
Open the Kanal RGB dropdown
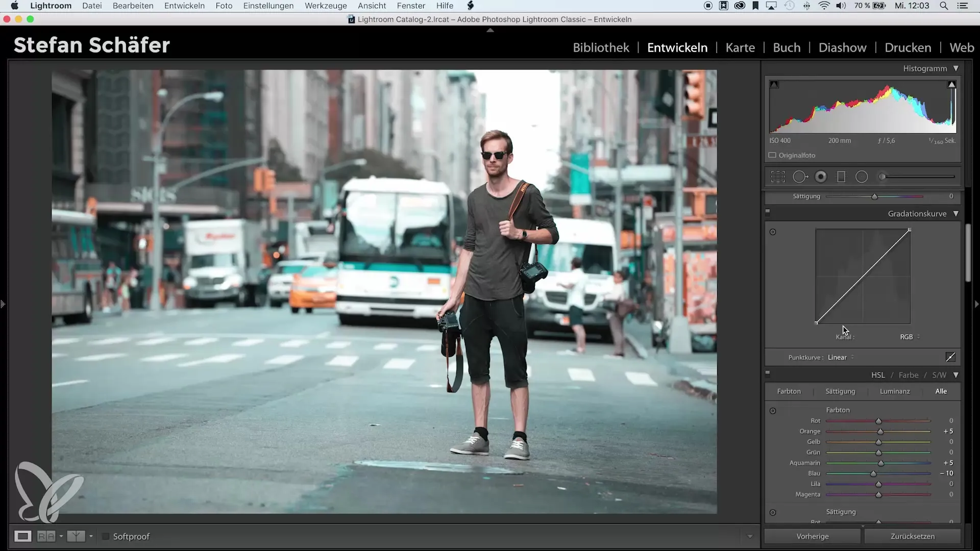point(910,337)
